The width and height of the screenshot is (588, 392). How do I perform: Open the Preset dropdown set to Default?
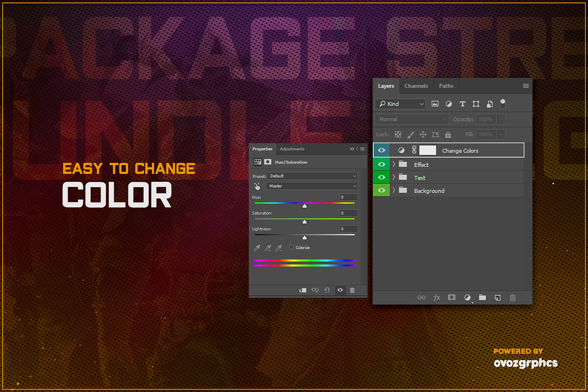click(313, 176)
